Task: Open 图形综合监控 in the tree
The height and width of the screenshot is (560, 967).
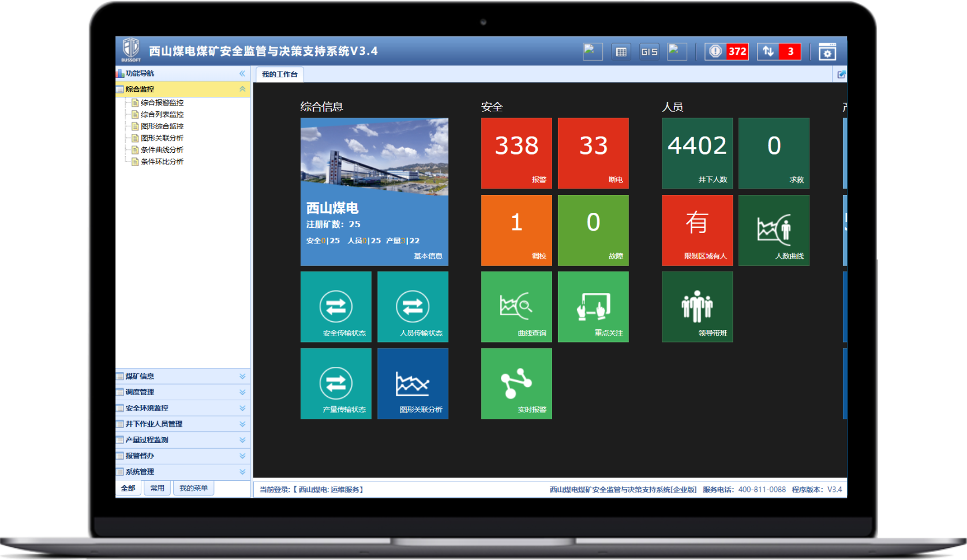Action: (x=162, y=126)
